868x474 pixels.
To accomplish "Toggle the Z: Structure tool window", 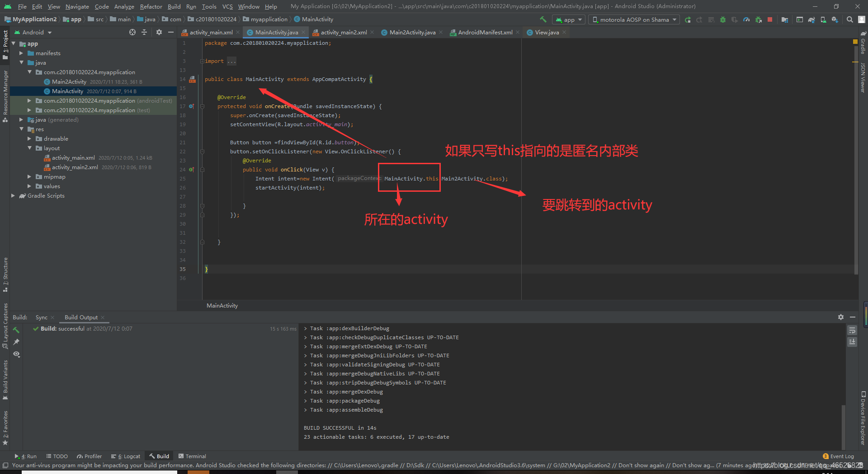I will (x=5, y=275).
